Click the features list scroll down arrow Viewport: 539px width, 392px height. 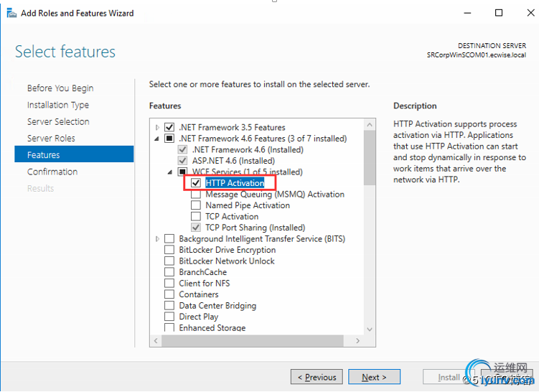point(370,330)
